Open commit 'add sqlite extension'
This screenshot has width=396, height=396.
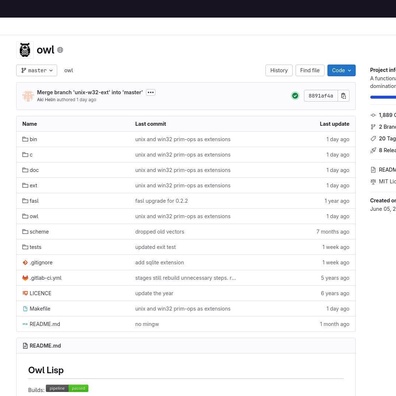(x=159, y=262)
